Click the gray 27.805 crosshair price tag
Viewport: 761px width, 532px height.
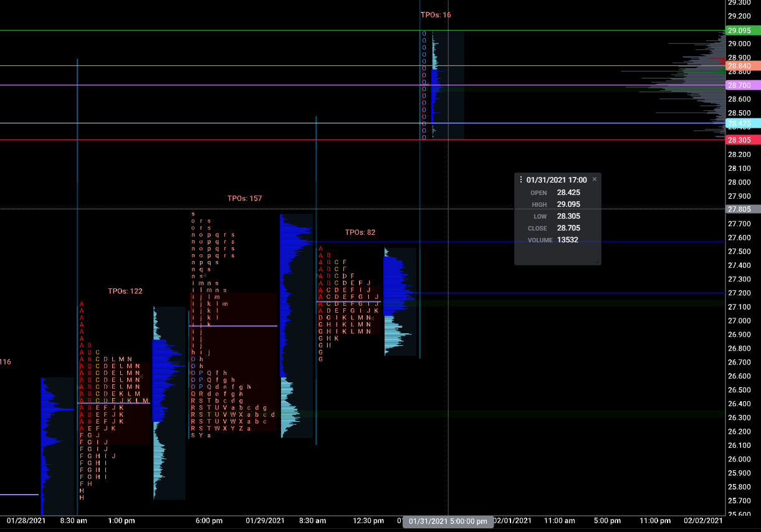744,209
